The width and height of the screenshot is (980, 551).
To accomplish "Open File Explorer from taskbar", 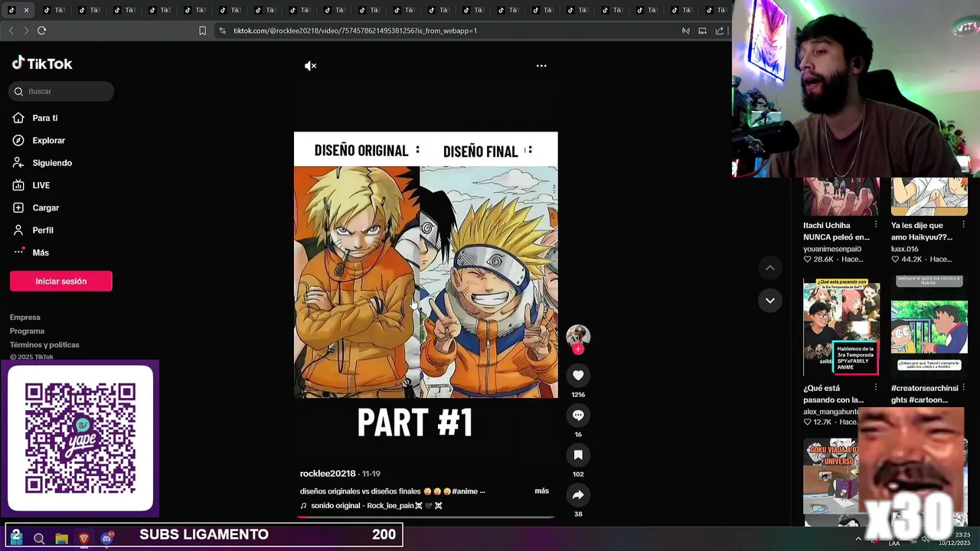I will pyautogui.click(x=61, y=538).
